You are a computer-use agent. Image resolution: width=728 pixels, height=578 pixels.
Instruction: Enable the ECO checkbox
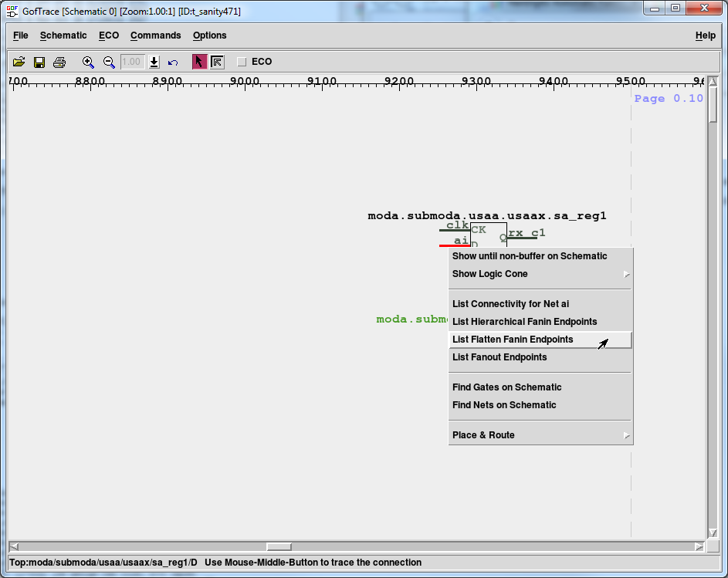tap(242, 62)
